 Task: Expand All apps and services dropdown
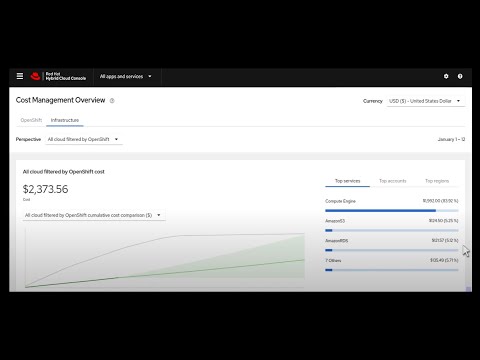pos(126,76)
